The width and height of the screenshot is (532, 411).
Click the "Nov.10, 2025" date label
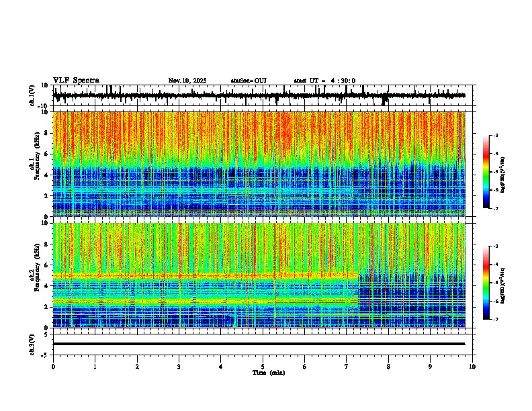tap(187, 81)
